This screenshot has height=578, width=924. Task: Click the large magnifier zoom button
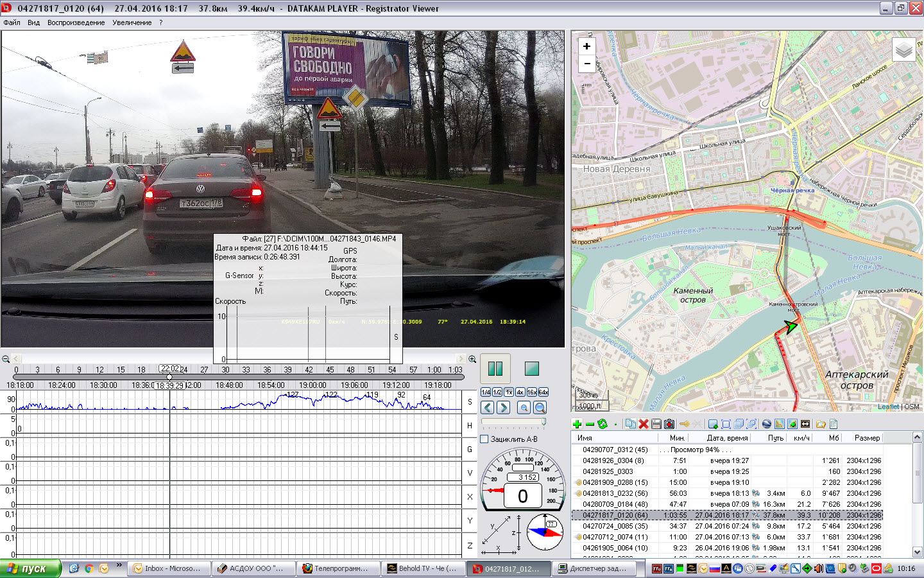click(x=540, y=408)
